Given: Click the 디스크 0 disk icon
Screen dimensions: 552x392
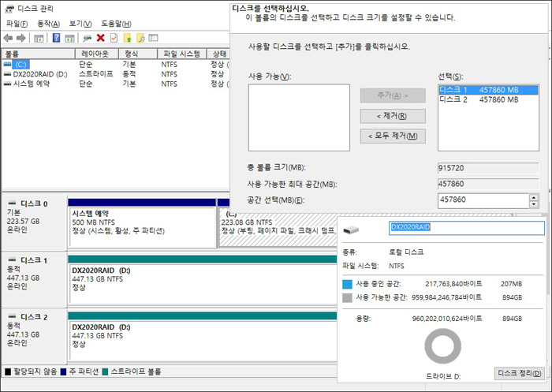Looking at the screenshot, I should pyautogui.click(x=13, y=203).
